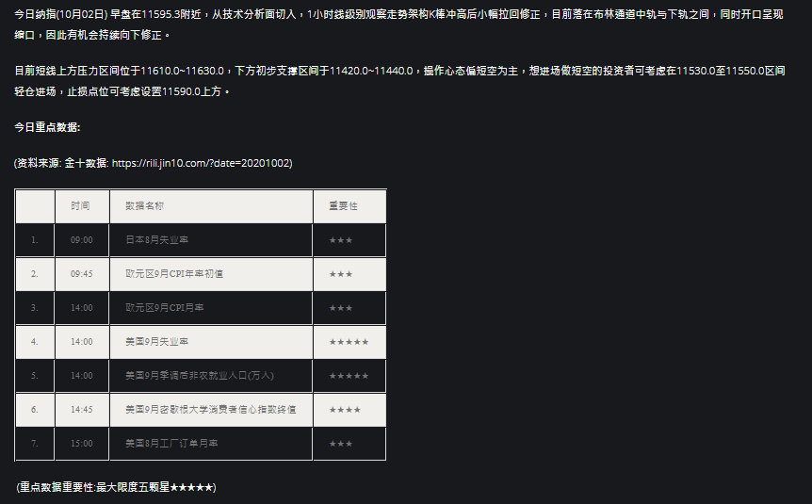Click row number 7. cell
The height and width of the screenshot is (504, 812).
(x=35, y=444)
